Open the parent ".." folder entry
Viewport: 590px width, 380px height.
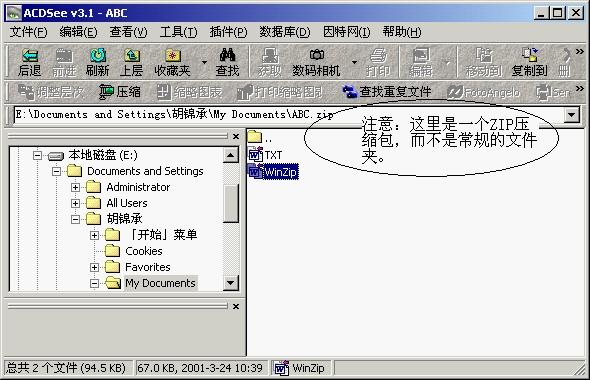pyautogui.click(x=260, y=137)
